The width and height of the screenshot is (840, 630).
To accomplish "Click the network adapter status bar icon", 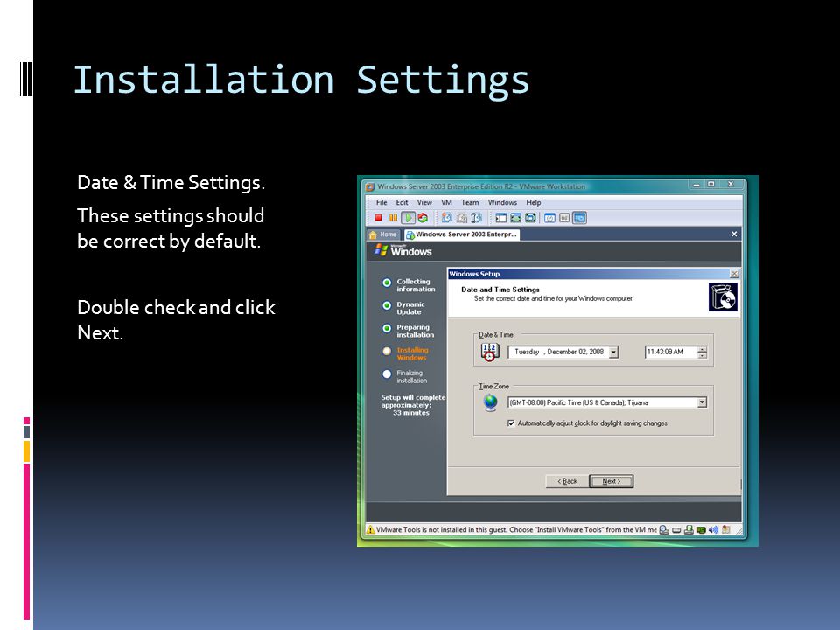I will pos(689,530).
